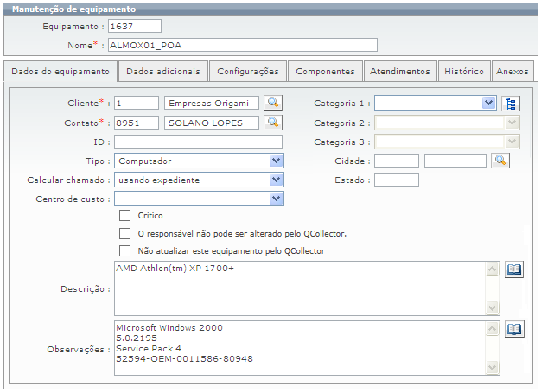
Task: Open the book icon beside Descrição
Action: pyautogui.click(x=514, y=270)
